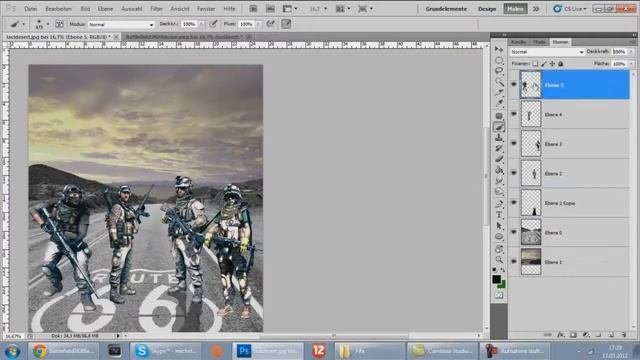Open Photoshop from the Windows taskbar

268,351
